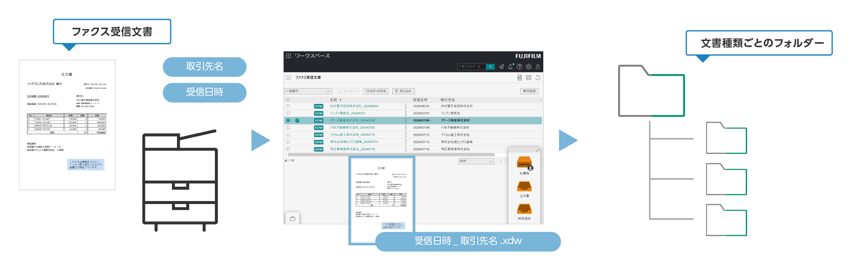
Task: Open the 注文書 tray icon
Action: point(524,186)
